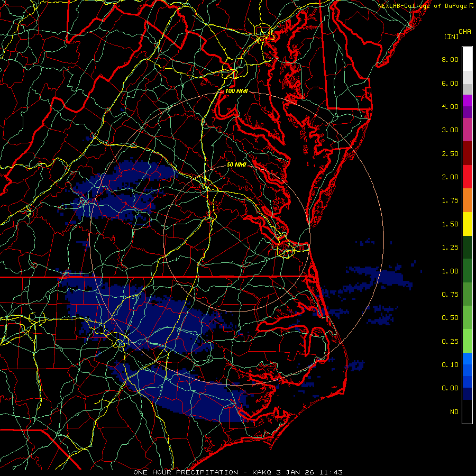Viewport: 476px width, 476px height.
Task: Click the 0.25 legend value
Action: tap(450, 342)
